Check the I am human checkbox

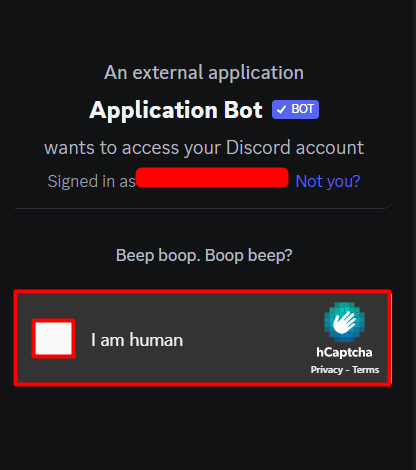tap(53, 339)
